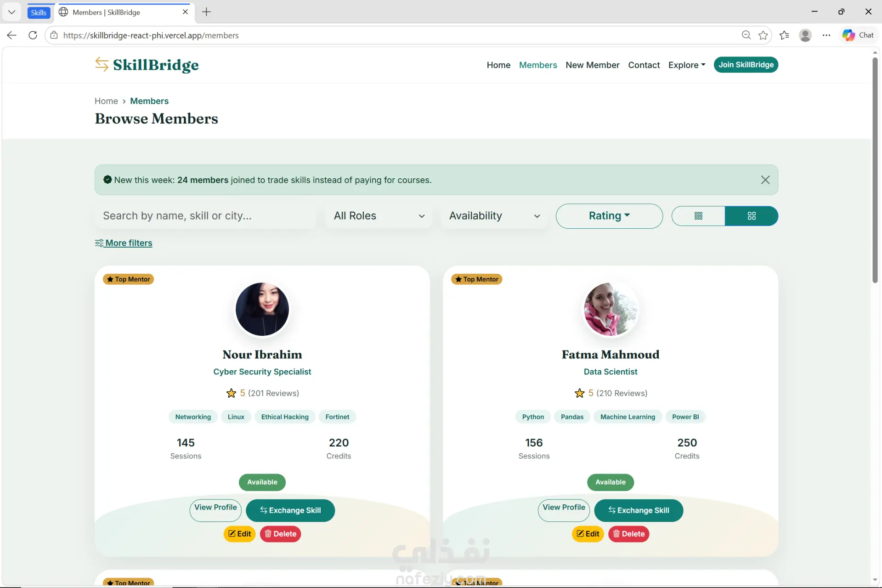This screenshot has width=882, height=588.
Task: Open the tab search chevron
Action: pyautogui.click(x=12, y=12)
